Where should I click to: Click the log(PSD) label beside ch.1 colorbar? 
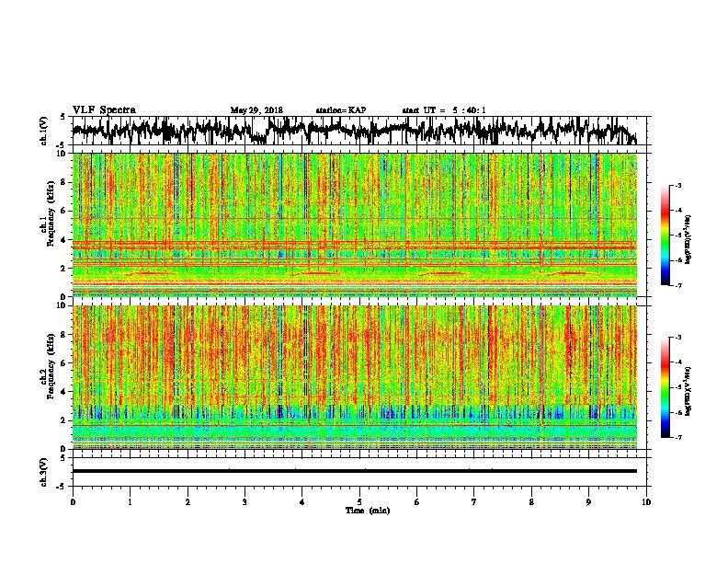click(688, 239)
